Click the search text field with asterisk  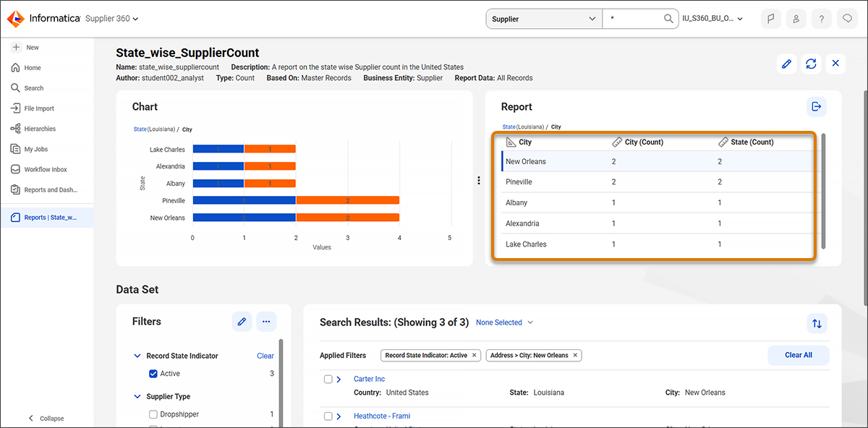click(x=633, y=19)
